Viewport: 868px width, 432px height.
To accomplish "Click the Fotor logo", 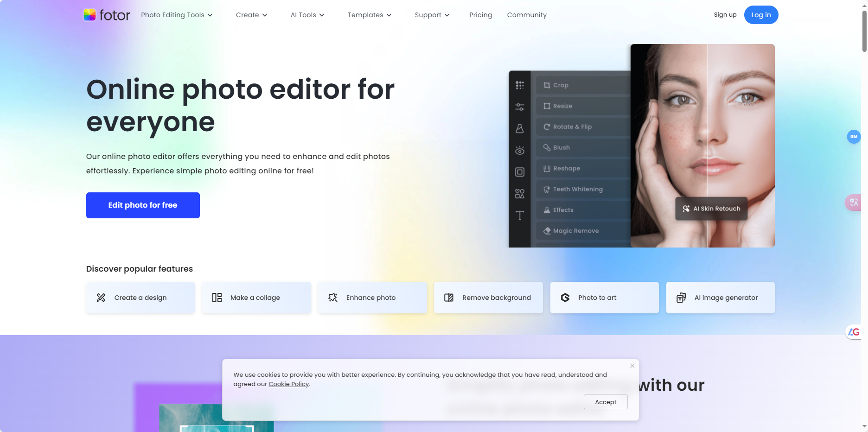I will coord(107,14).
